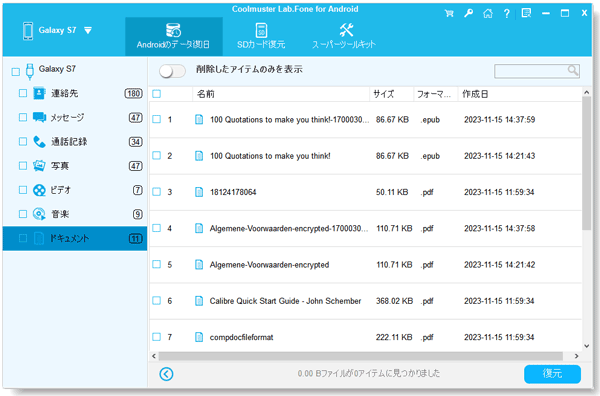This screenshot has height=396, width=600.
Task: Click file icon of Calibre Quick Start Guide
Action: [x=199, y=301]
